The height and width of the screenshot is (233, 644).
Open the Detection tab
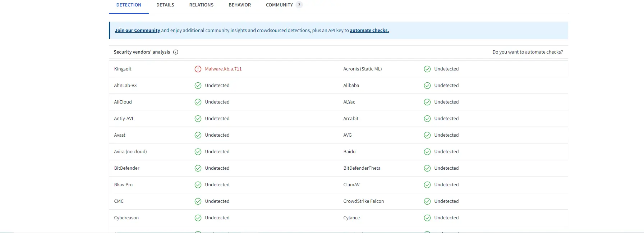click(129, 5)
